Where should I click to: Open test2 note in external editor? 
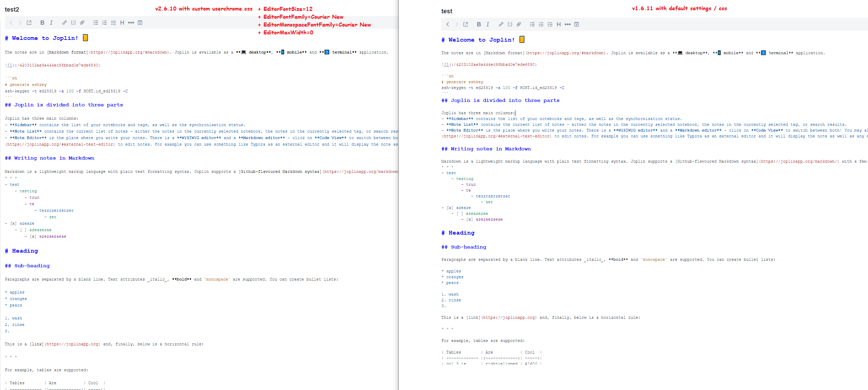[29, 22]
